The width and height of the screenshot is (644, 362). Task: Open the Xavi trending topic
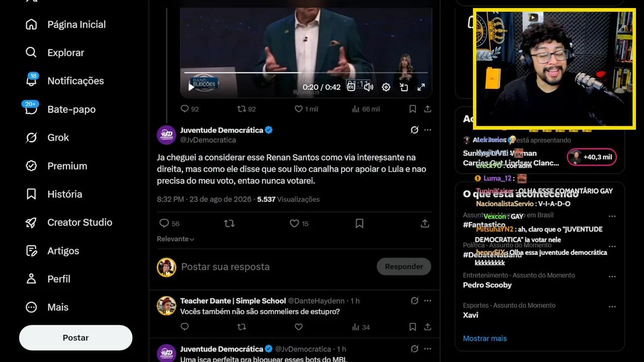(x=470, y=315)
